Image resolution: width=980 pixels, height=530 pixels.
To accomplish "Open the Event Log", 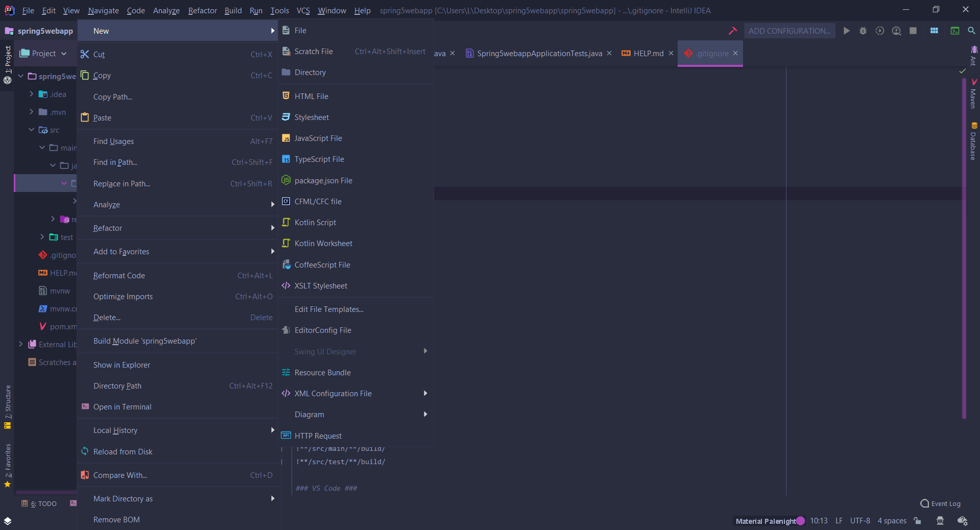I will click(940, 504).
